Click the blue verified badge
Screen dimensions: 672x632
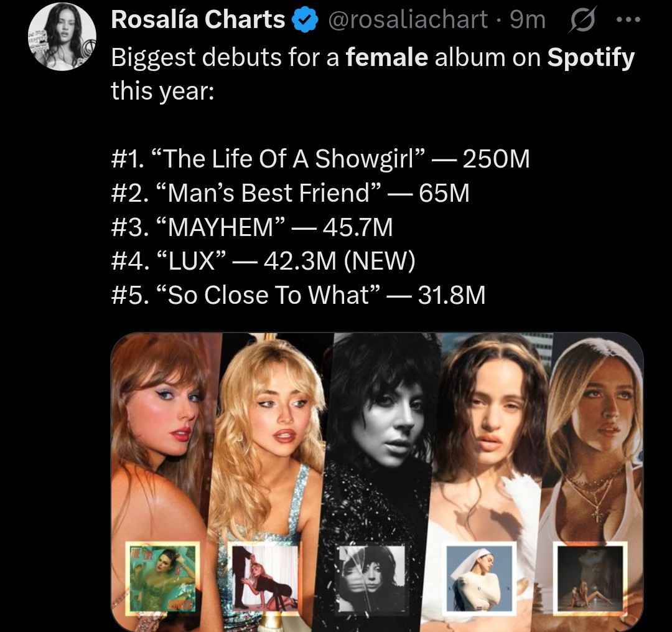coord(303,21)
